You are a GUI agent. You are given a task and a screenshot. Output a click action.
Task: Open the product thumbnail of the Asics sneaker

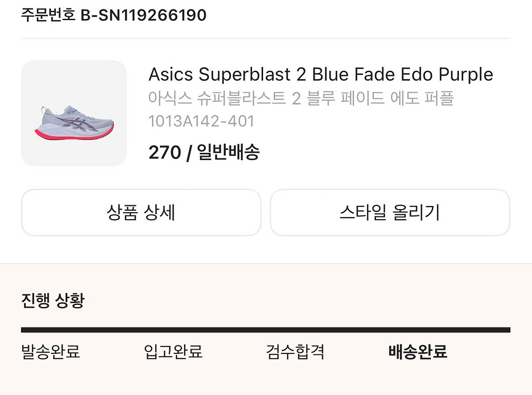click(x=74, y=113)
